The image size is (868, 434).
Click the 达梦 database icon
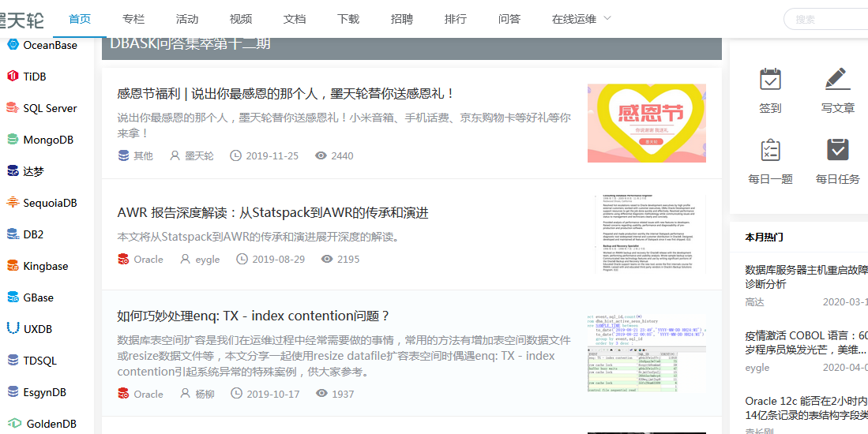pos(13,171)
